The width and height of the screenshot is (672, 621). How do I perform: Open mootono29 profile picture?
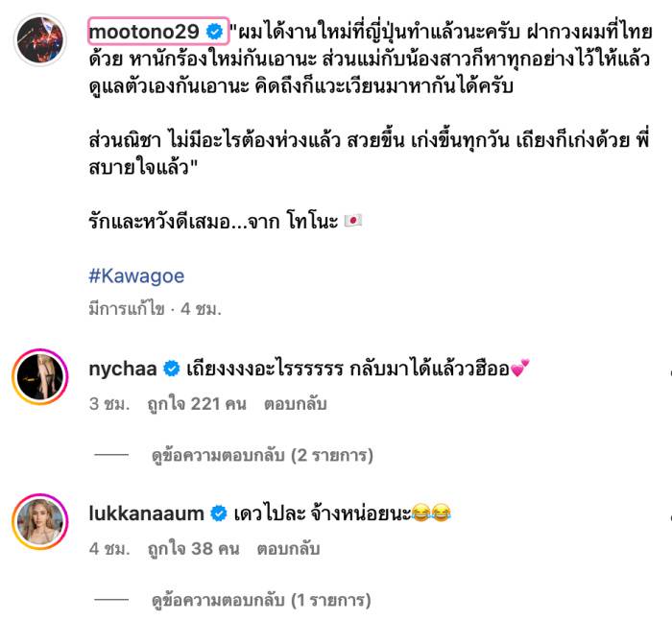[40, 39]
